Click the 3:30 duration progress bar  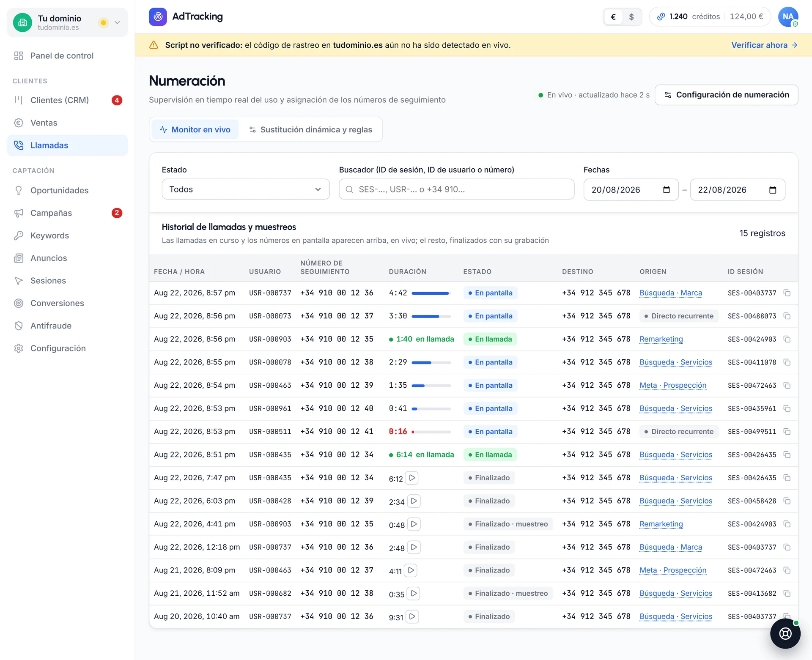(x=431, y=316)
